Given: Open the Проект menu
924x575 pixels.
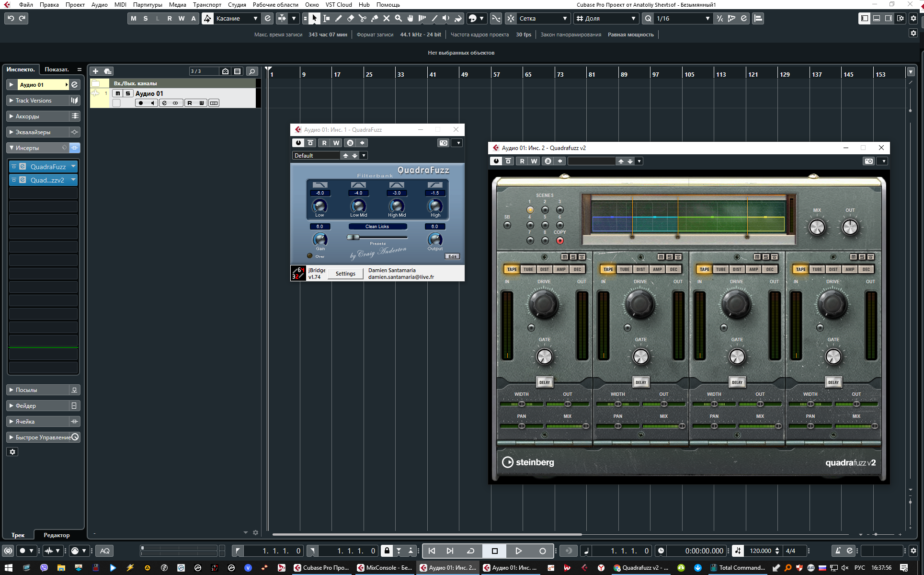Looking at the screenshot, I should (75, 5).
